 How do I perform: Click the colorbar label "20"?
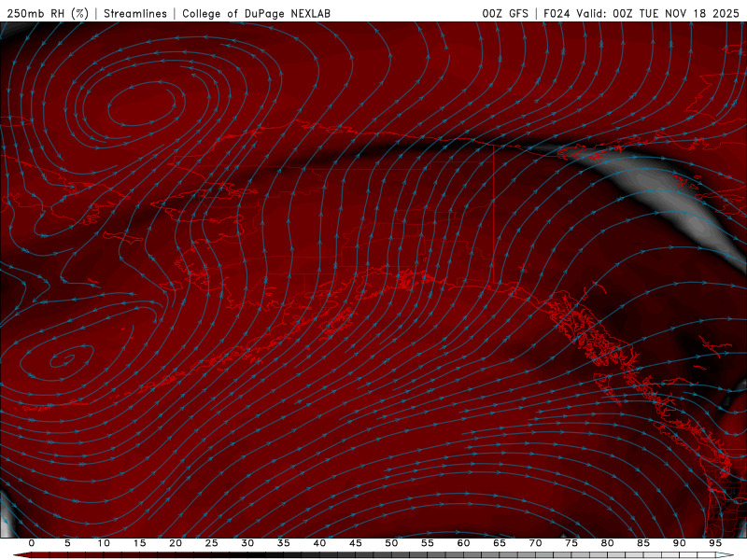pos(176,543)
